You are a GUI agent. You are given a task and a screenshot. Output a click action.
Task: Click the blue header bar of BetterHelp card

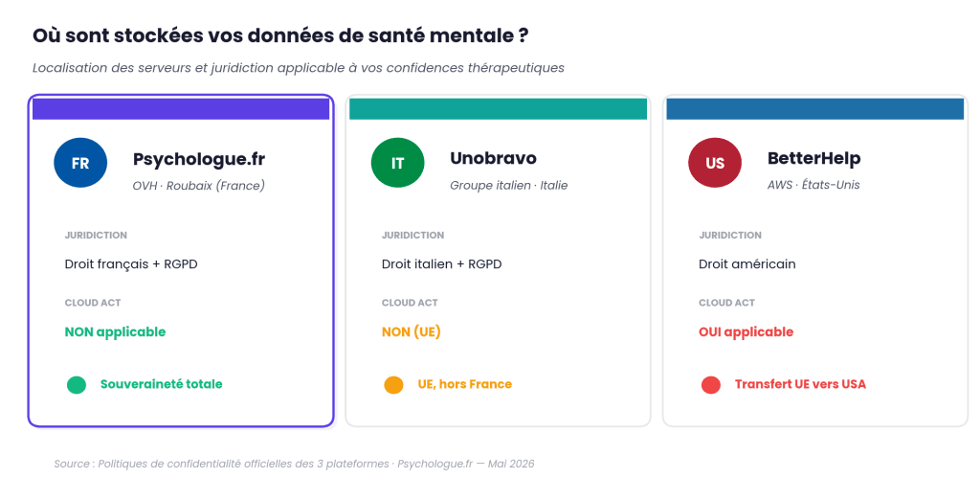click(x=815, y=109)
